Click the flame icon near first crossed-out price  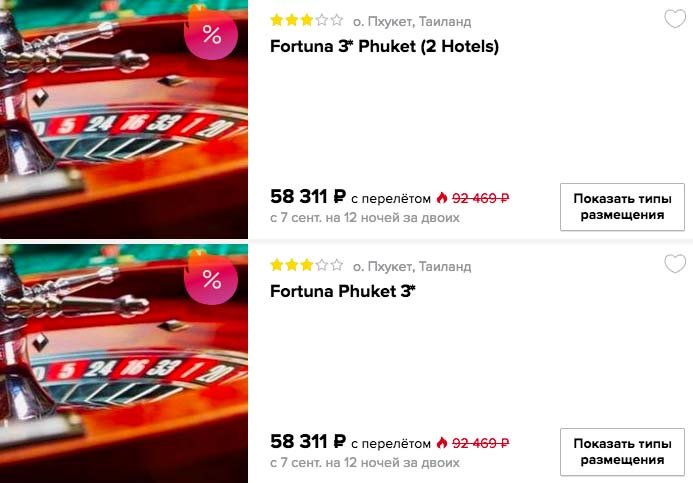coord(442,198)
